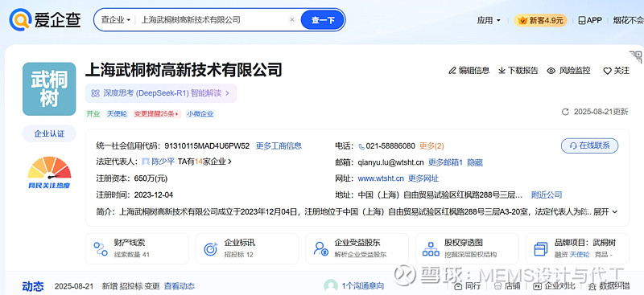Click the 企业认证 button
The image size is (644, 295).
click(x=49, y=133)
